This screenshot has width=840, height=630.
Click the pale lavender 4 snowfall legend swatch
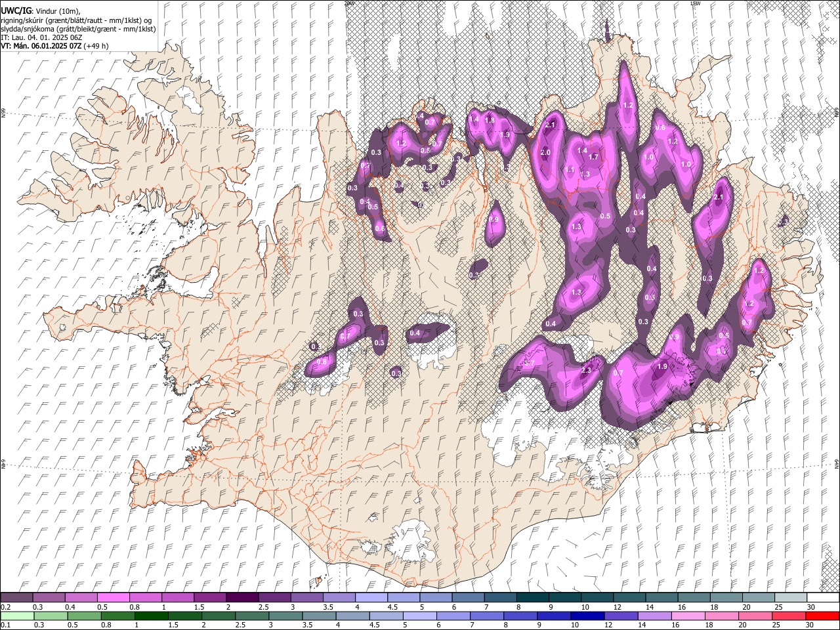click(x=371, y=598)
